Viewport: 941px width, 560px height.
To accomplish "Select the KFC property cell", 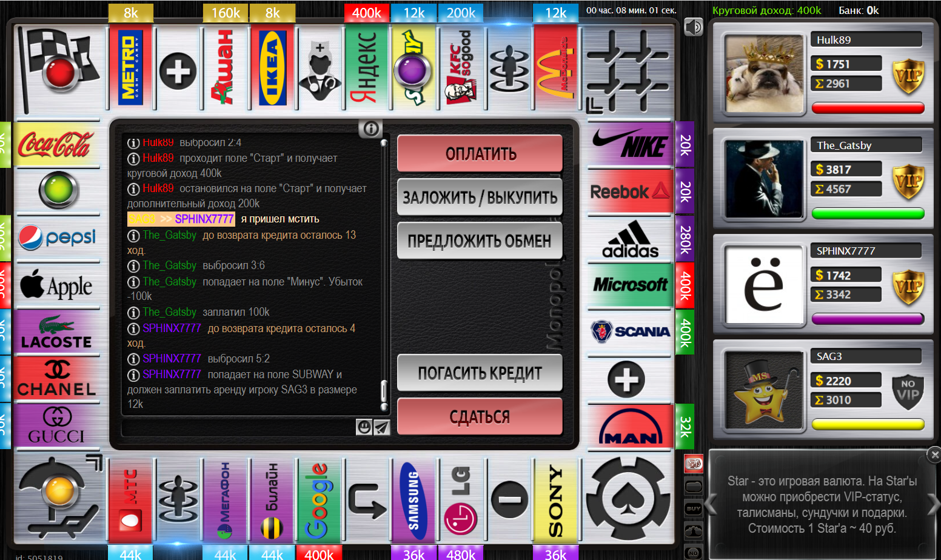I will tap(461, 68).
